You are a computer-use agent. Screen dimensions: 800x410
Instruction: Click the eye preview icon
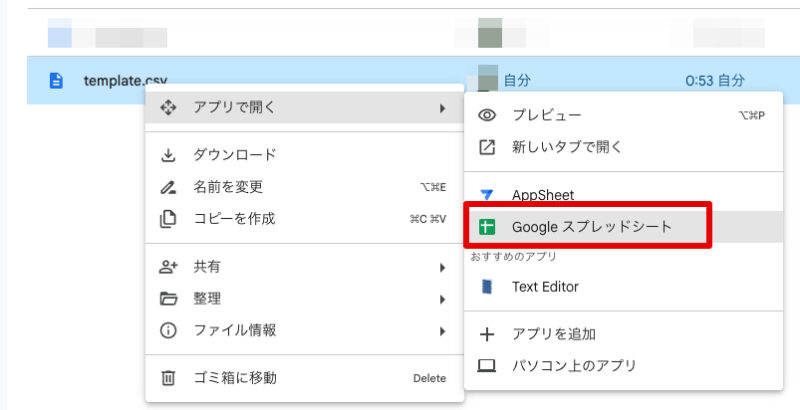487,115
